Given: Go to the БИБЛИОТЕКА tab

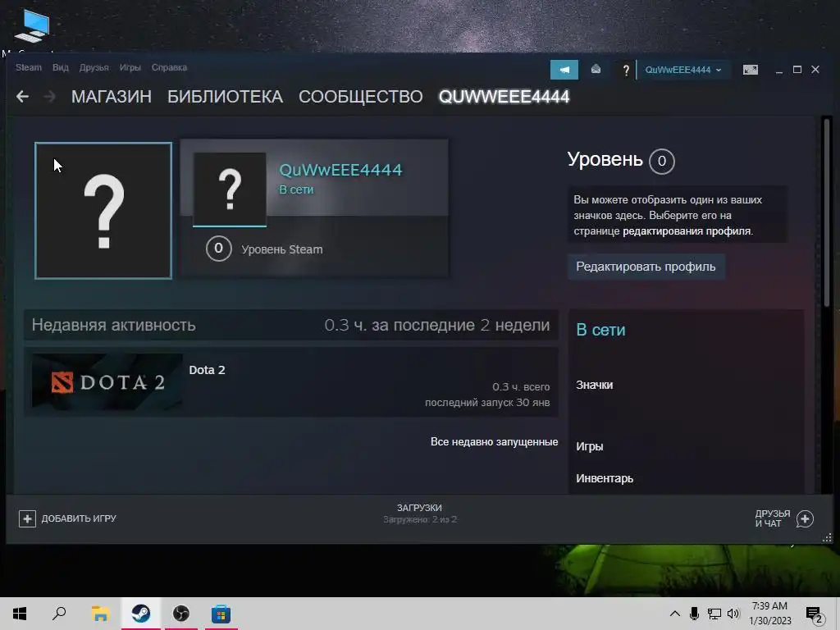Looking at the screenshot, I should click(225, 97).
